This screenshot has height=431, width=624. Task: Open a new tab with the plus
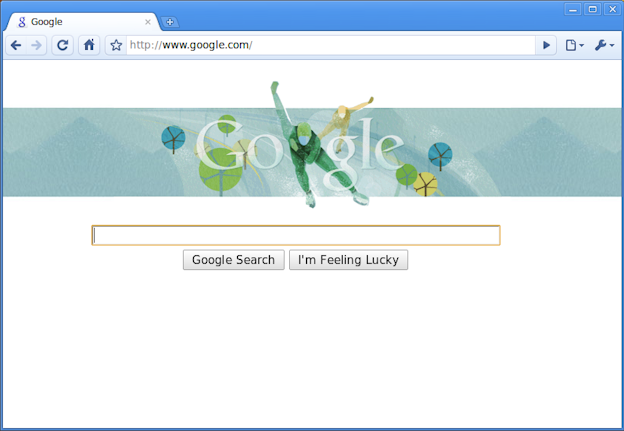[x=170, y=22]
